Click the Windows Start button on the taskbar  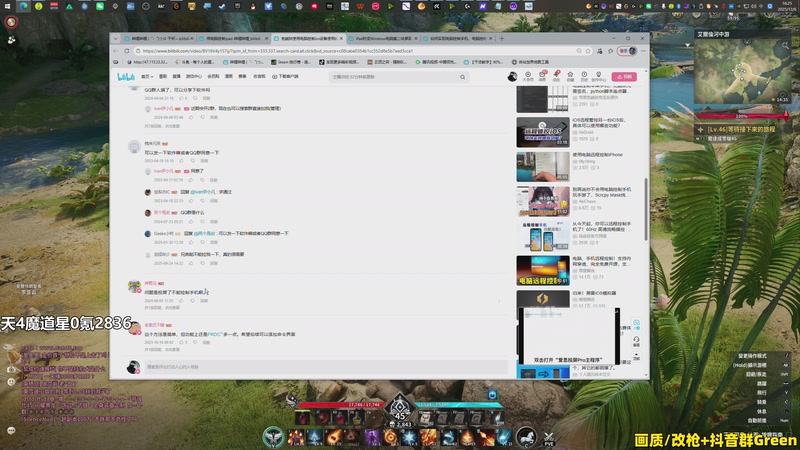7,7
